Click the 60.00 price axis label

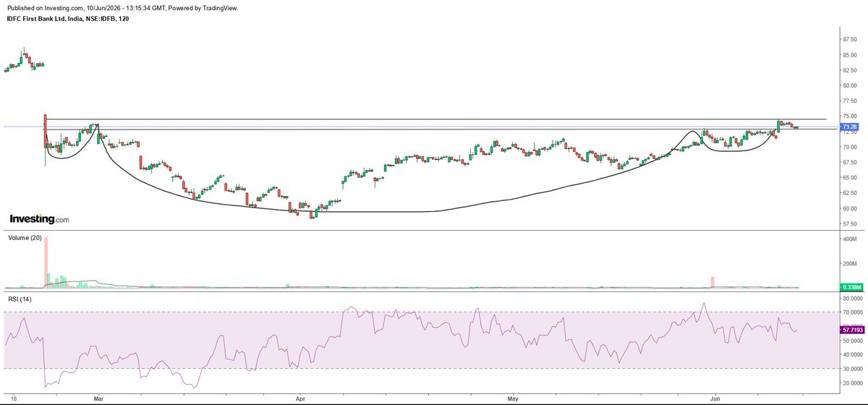[x=850, y=208]
